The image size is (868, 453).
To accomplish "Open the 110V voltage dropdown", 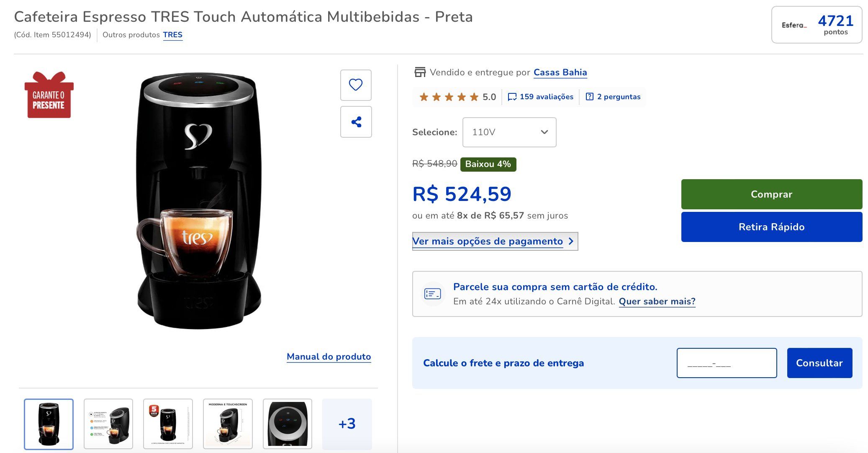I will pos(509,132).
